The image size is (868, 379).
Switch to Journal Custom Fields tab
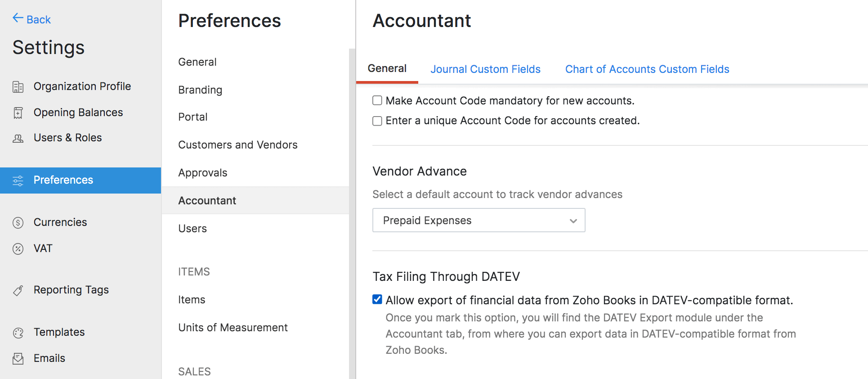point(485,69)
